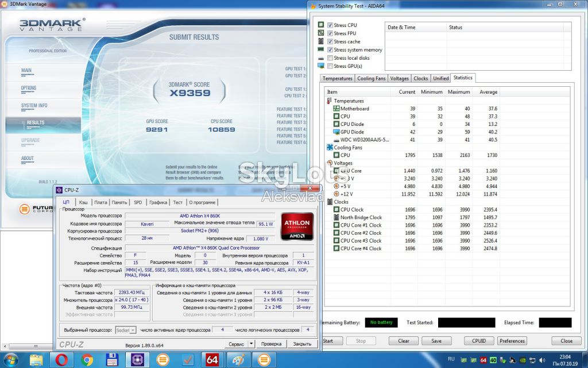
Task: Open Paint from taskbar
Action: tap(238, 360)
